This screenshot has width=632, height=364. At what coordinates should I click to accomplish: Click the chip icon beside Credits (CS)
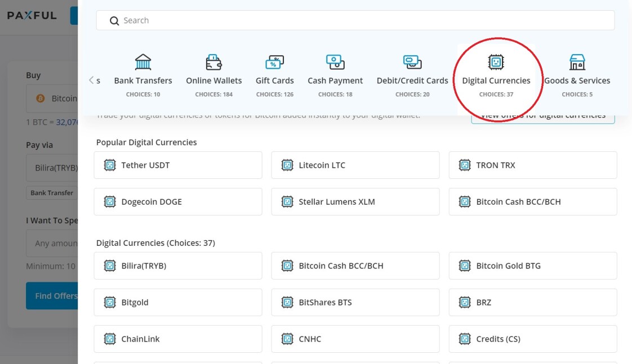[465, 339]
